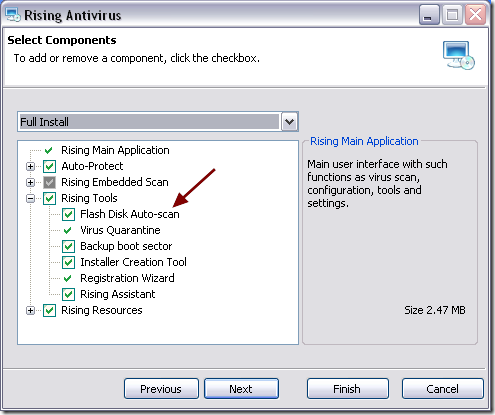Toggle the Backup boot sector checkbox

68,246
